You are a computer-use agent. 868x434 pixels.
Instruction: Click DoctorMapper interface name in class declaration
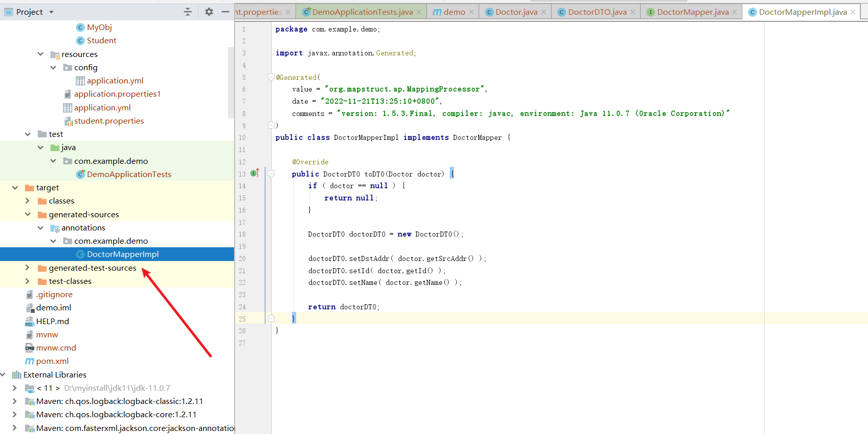477,138
